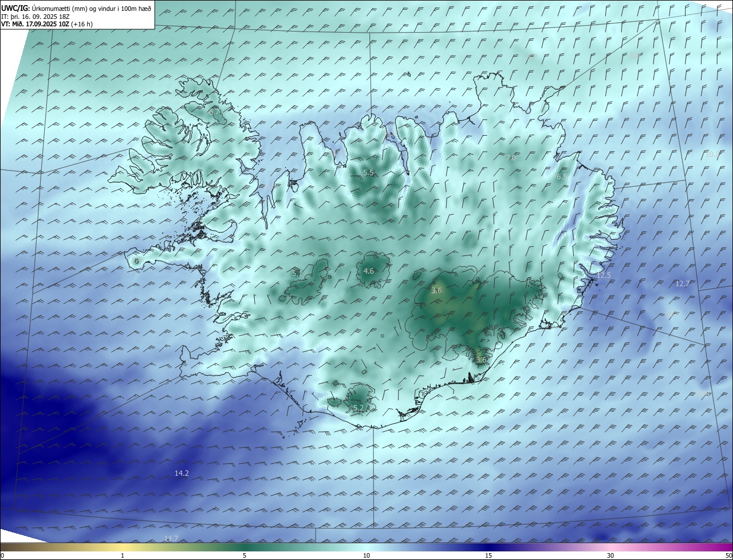733x560 pixels.
Task: Click the 0 tick label on the colour scale
Action: pos(2,555)
